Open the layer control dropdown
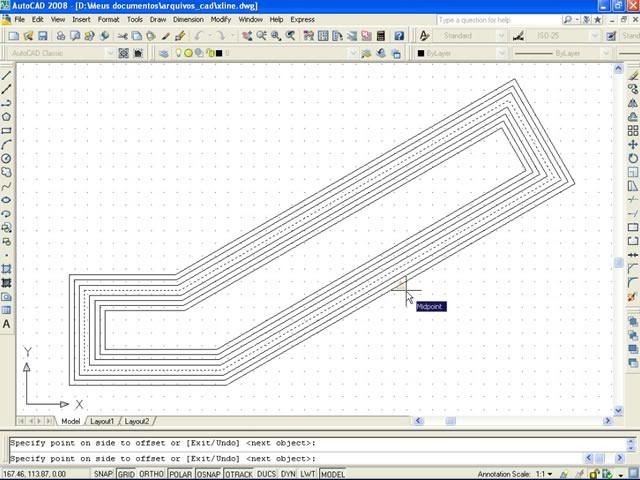Image resolution: width=640 pixels, height=480 pixels. (353, 53)
